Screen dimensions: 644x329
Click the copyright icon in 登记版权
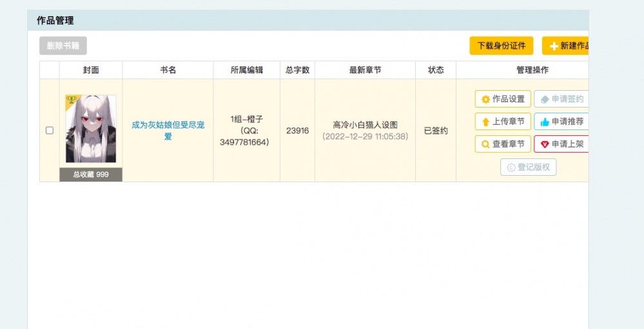511,167
